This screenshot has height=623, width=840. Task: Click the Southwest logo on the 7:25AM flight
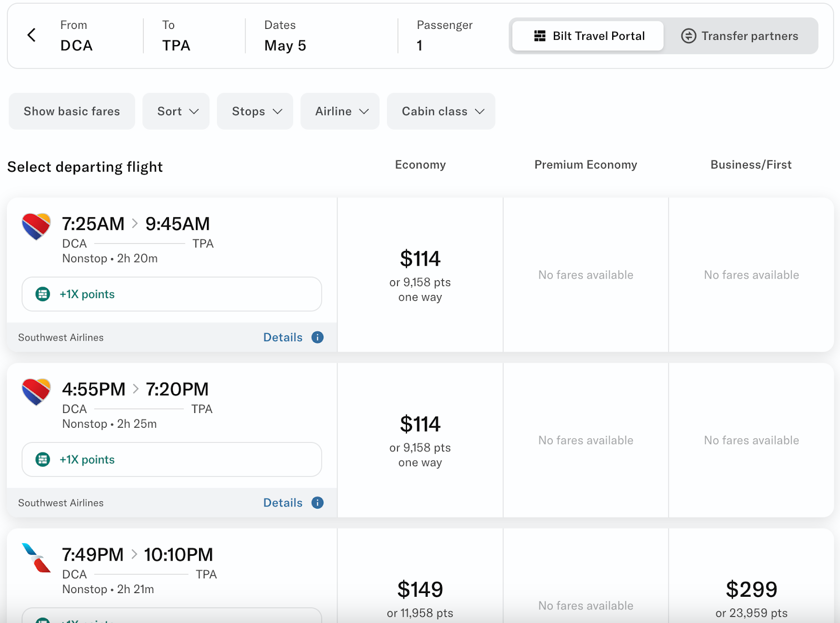pyautogui.click(x=36, y=226)
